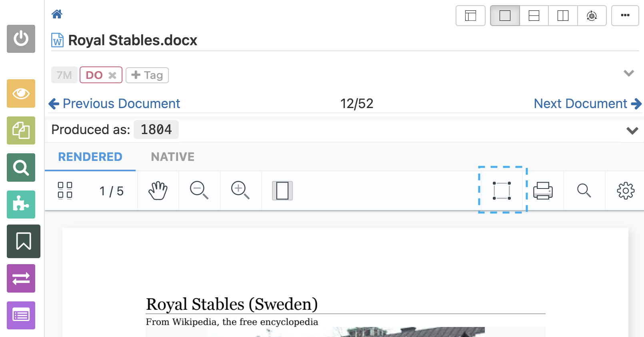Expand the tags section chevron
The height and width of the screenshot is (337, 644).
(629, 73)
